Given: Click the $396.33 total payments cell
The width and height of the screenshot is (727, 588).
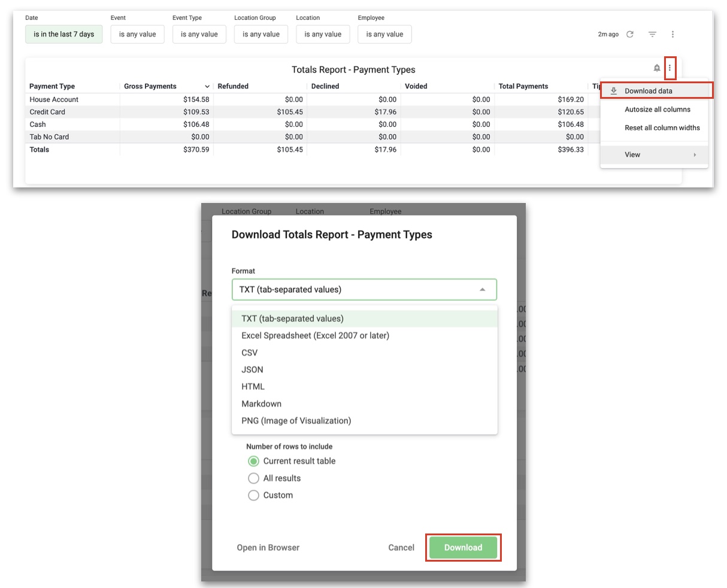Looking at the screenshot, I should coord(571,150).
